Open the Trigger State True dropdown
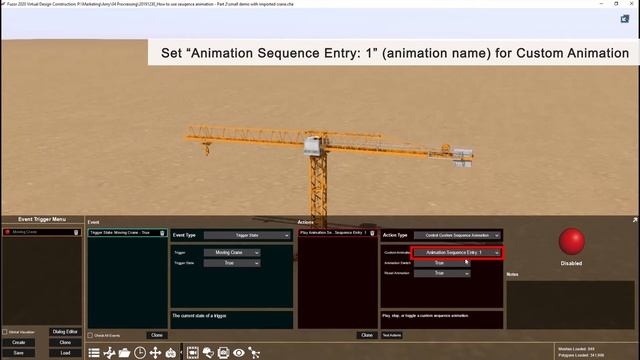Viewport: 640px width, 360px height. (x=232, y=263)
